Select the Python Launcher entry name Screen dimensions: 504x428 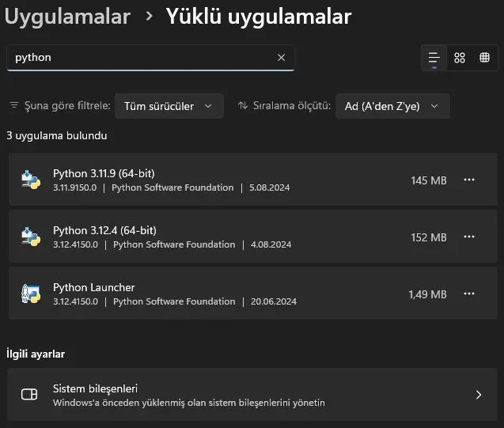pyautogui.click(x=94, y=287)
